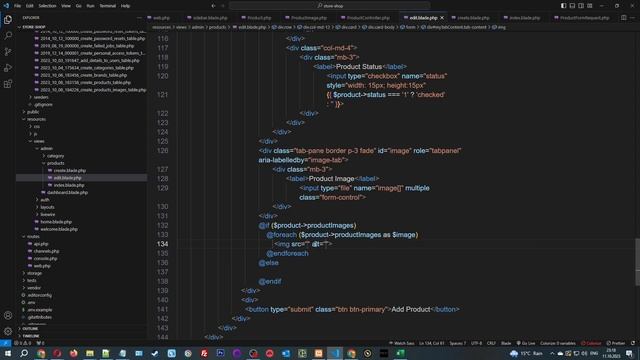
Task: Collapse the resources folder
Action: pyautogui.click(x=36, y=119)
